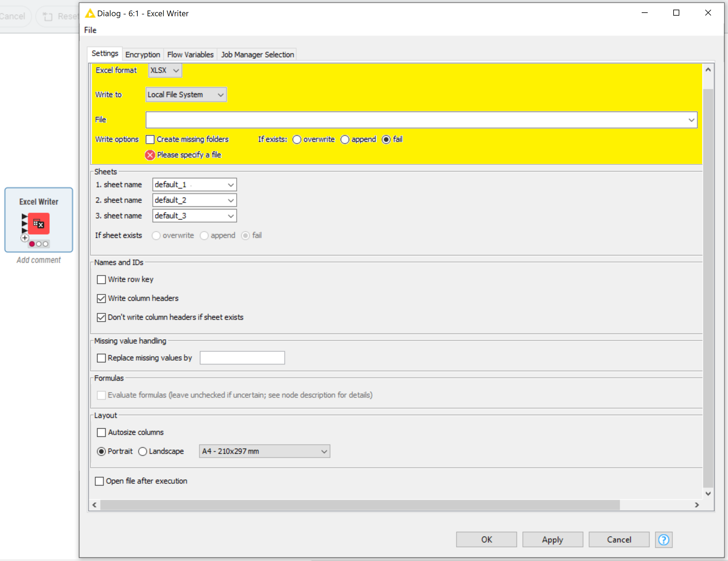Click the horizontal scrollbar thumb
The image size is (728, 561).
coord(360,505)
